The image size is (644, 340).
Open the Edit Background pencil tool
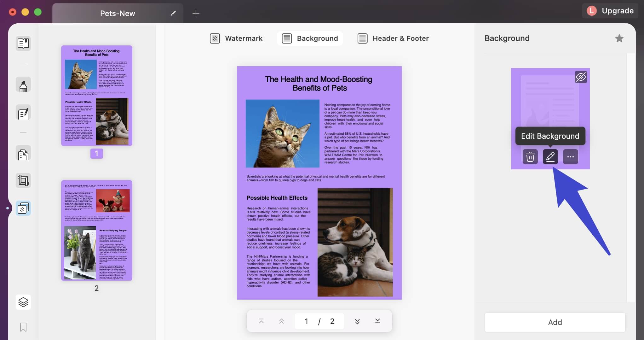click(x=550, y=156)
